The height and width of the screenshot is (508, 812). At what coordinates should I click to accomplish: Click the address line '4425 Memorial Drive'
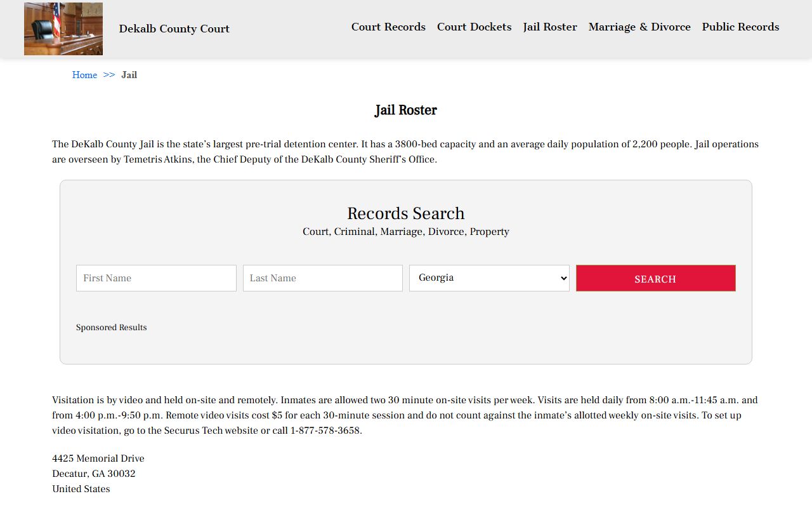pos(98,458)
